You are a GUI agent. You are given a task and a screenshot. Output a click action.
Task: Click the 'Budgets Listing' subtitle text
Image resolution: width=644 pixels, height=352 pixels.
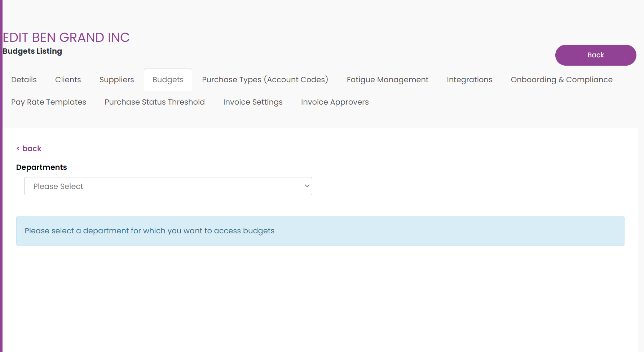[x=32, y=51]
